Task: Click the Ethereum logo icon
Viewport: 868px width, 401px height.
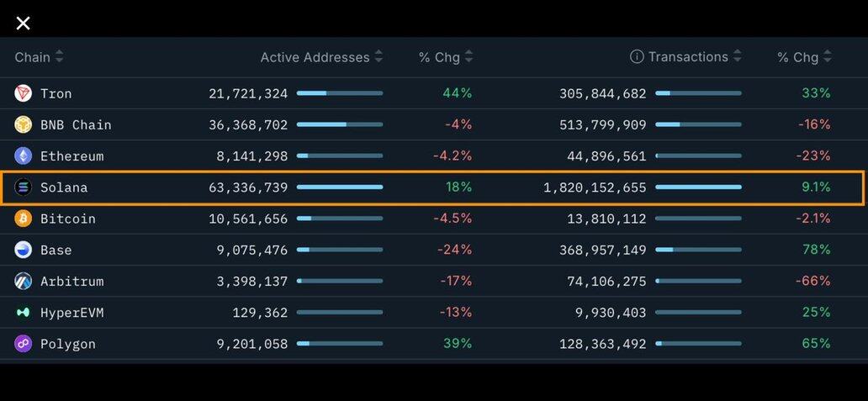Action: (x=24, y=156)
